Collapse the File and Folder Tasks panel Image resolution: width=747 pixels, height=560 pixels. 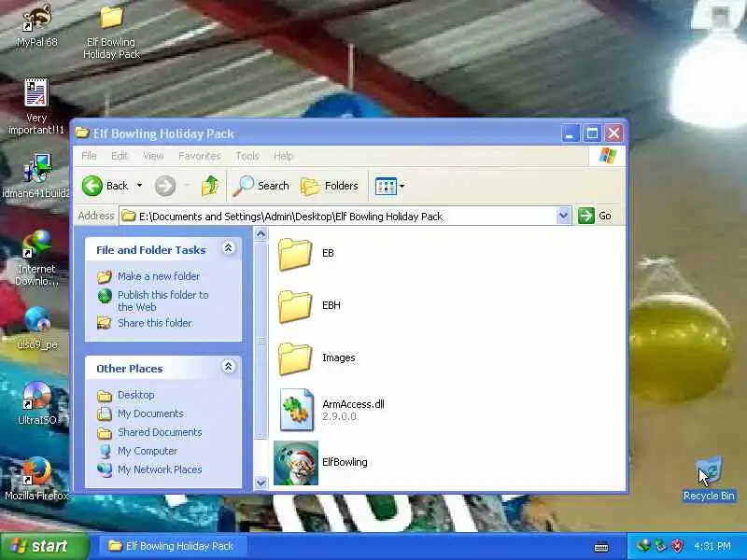[x=228, y=248]
